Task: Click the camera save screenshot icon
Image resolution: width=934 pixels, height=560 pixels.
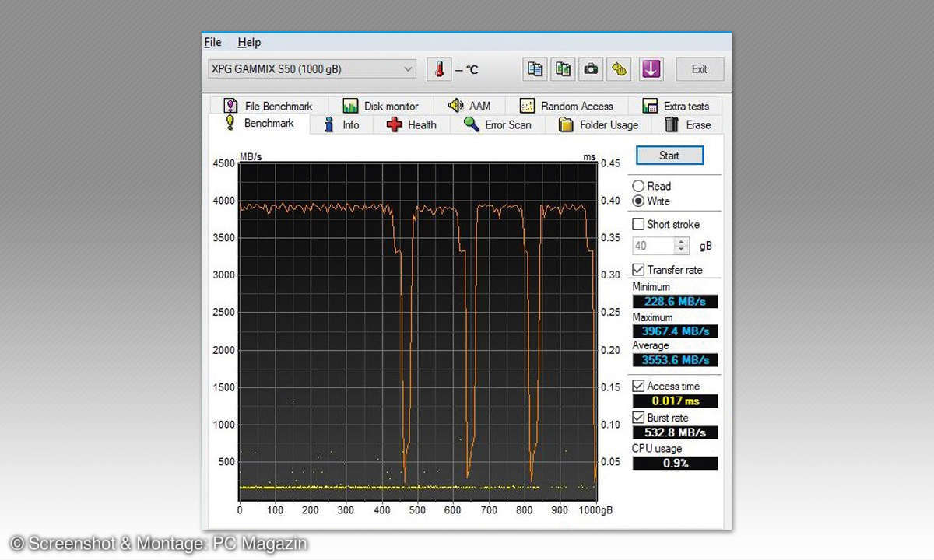Action: 592,69
